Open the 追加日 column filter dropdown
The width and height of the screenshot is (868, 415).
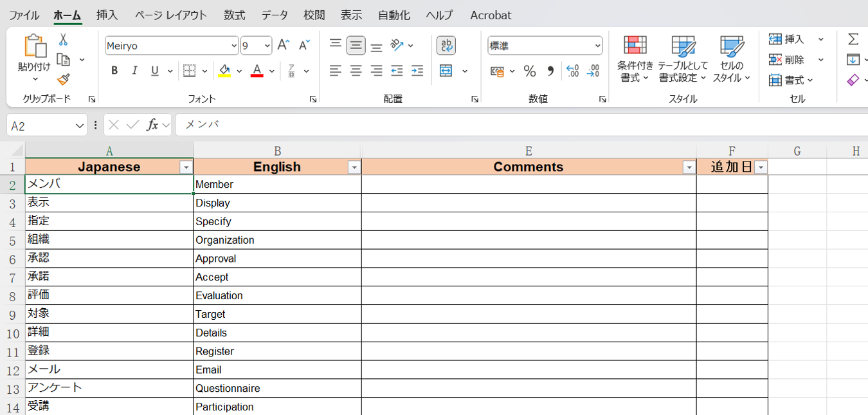coord(761,167)
